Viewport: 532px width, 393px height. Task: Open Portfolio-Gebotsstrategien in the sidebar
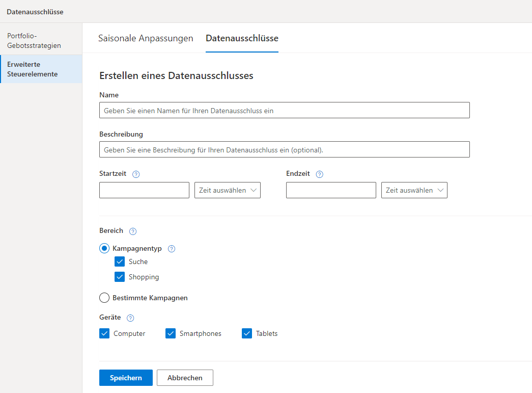pos(41,40)
